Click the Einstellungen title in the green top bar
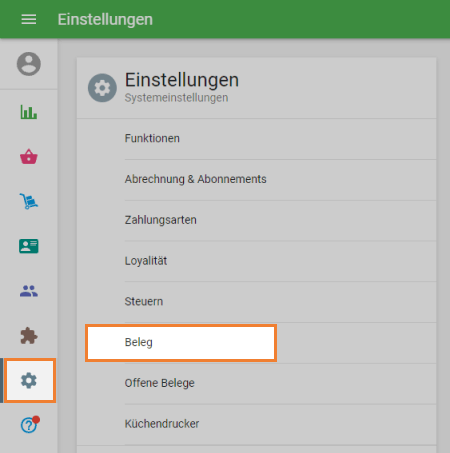Image resolution: width=450 pixels, height=453 pixels. (105, 19)
